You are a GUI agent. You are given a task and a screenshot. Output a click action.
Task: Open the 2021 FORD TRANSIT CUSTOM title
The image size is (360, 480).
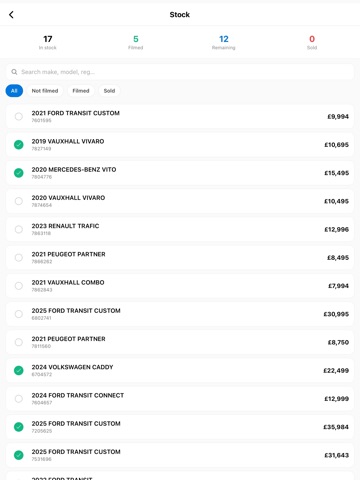click(x=76, y=113)
